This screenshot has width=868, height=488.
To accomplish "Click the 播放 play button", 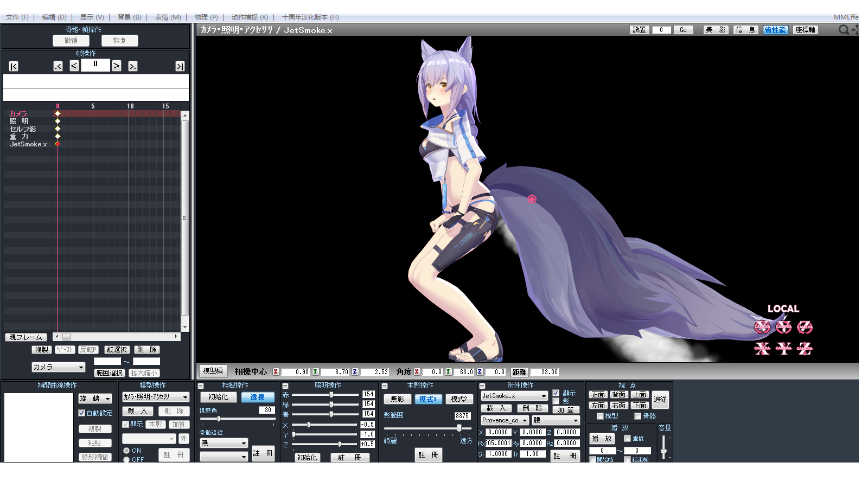I will [602, 439].
